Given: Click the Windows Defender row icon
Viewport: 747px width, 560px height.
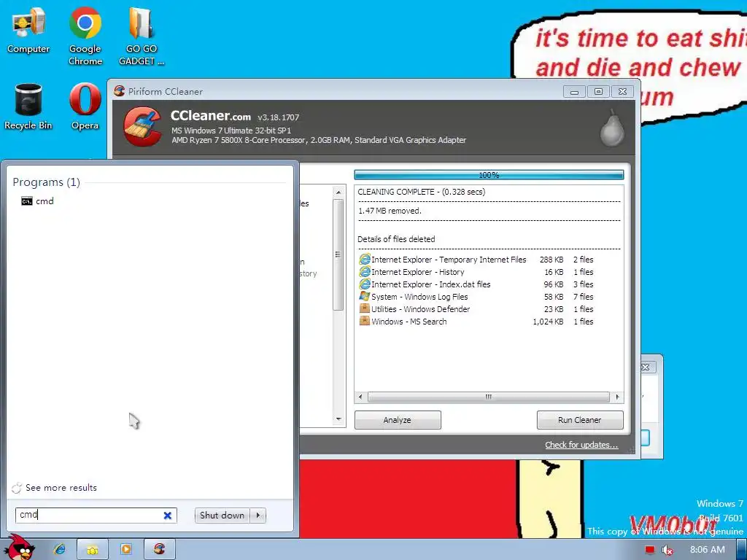Looking at the screenshot, I should coord(365,308).
